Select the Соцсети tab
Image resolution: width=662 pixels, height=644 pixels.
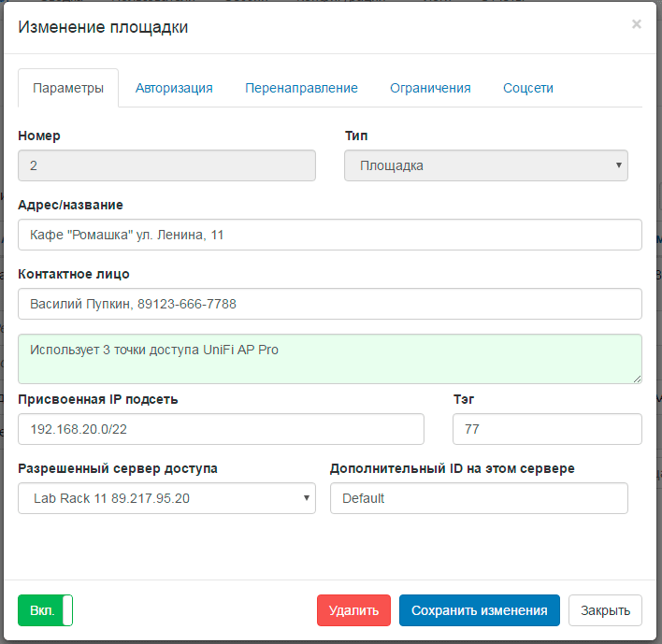528,88
